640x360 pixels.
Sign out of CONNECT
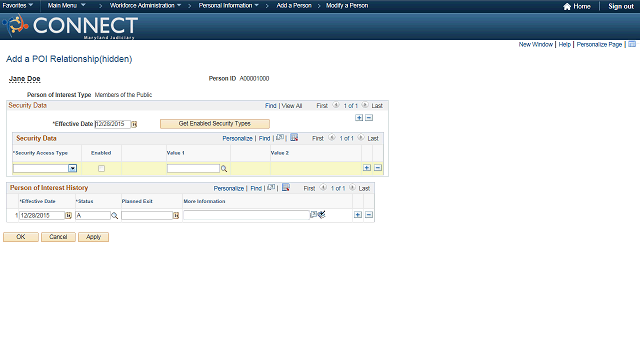click(621, 6)
